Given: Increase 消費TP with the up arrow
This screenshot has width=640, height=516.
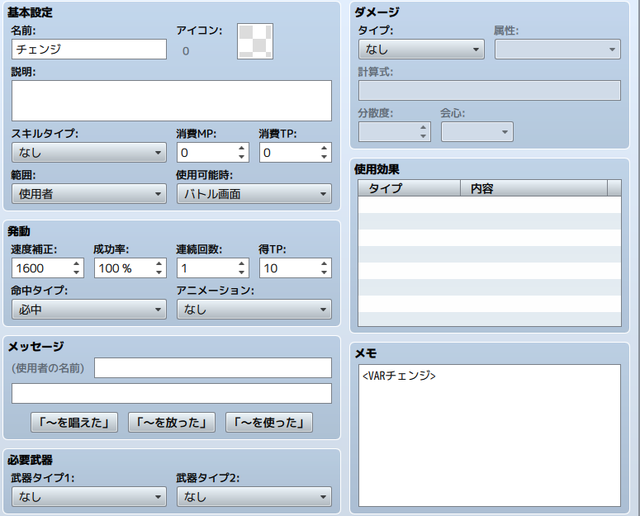Looking at the screenshot, I should (324, 148).
